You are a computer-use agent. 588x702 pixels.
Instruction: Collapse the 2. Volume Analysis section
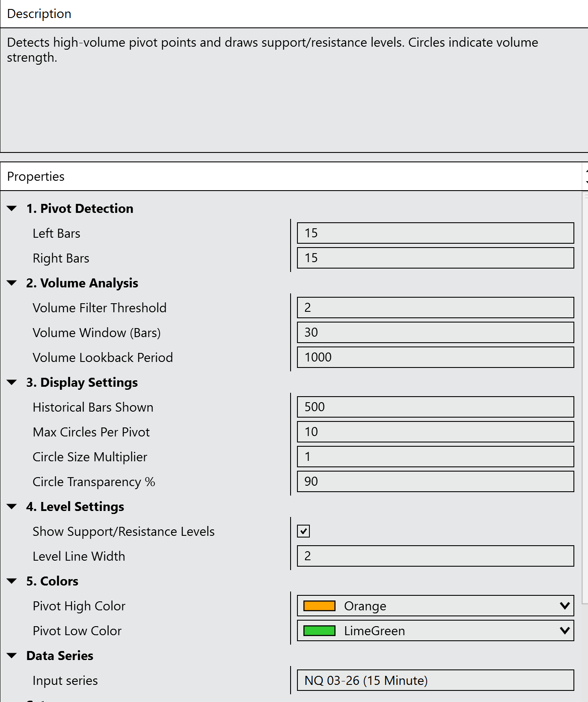(x=12, y=283)
